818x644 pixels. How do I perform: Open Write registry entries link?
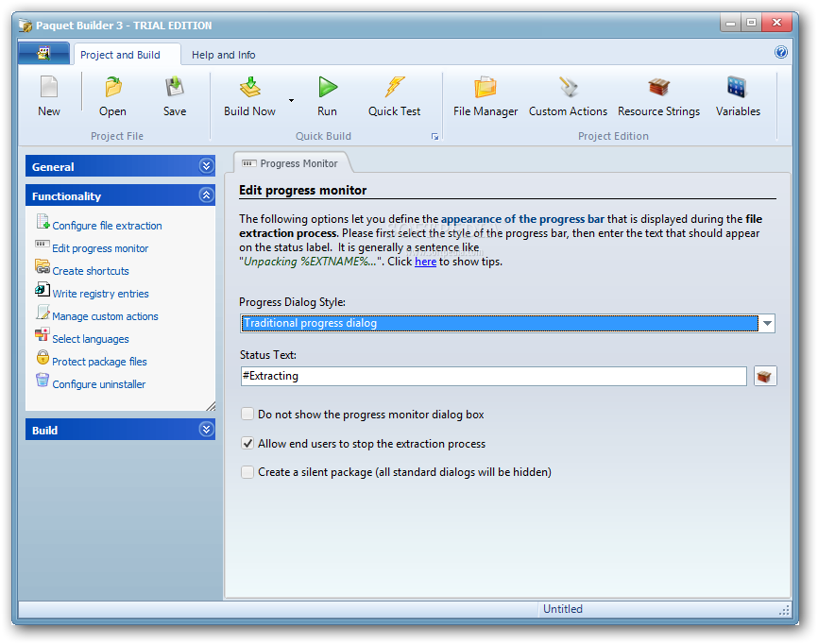pyautogui.click(x=100, y=294)
